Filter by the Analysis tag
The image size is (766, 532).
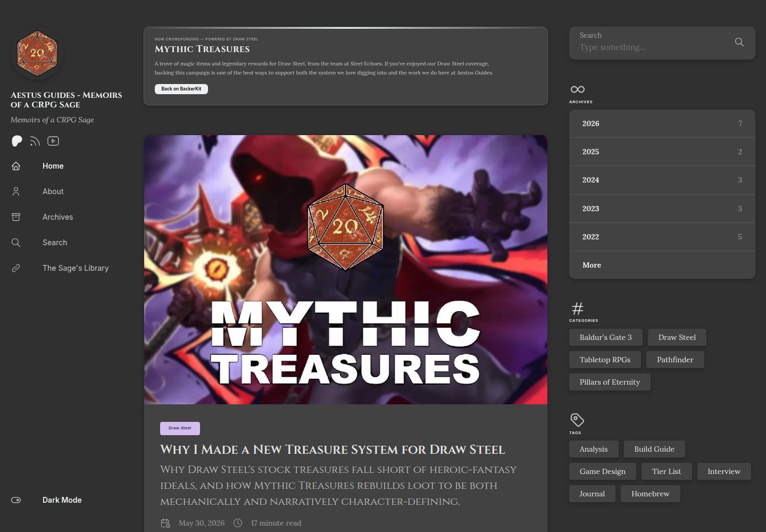(x=594, y=449)
